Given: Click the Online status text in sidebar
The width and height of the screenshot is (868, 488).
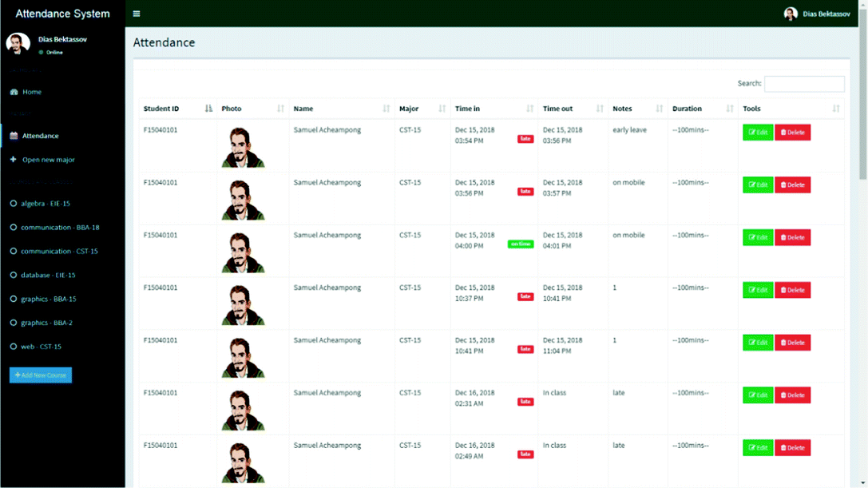Looking at the screenshot, I should [54, 52].
